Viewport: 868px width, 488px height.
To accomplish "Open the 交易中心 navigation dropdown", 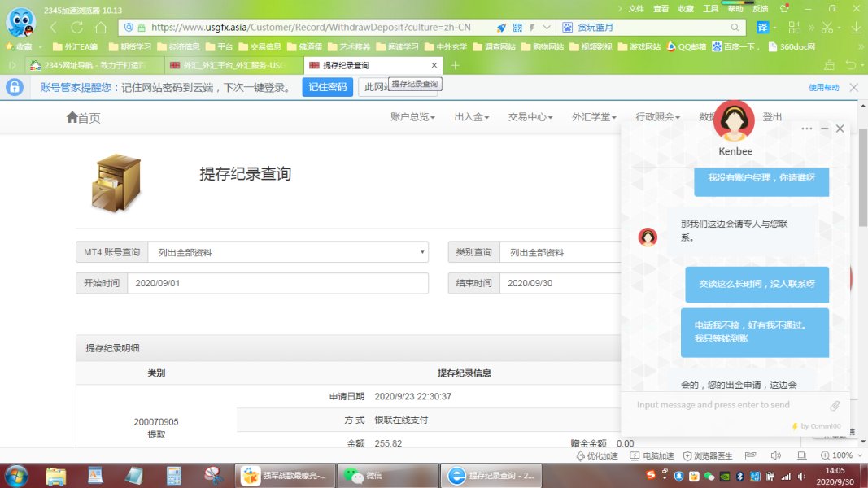I will [530, 117].
